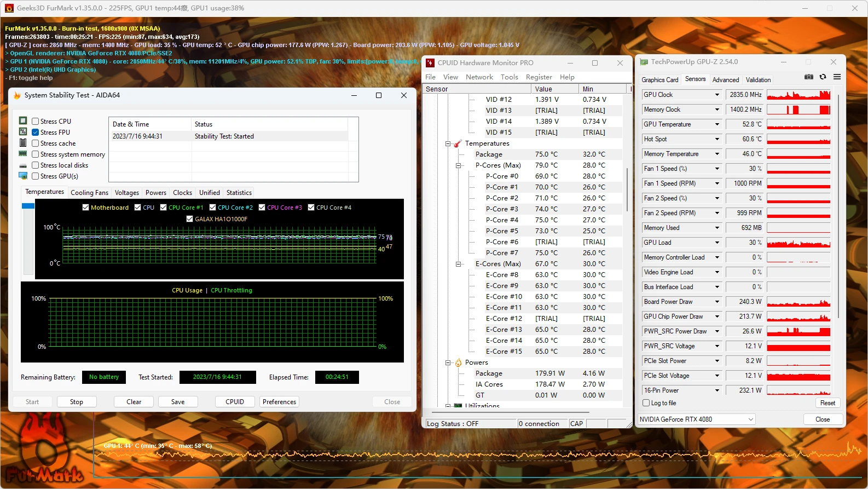Viewport: 868px width, 489px height.
Task: Click the GPU-Z sensors vertical scrollbar
Action: coord(837,205)
